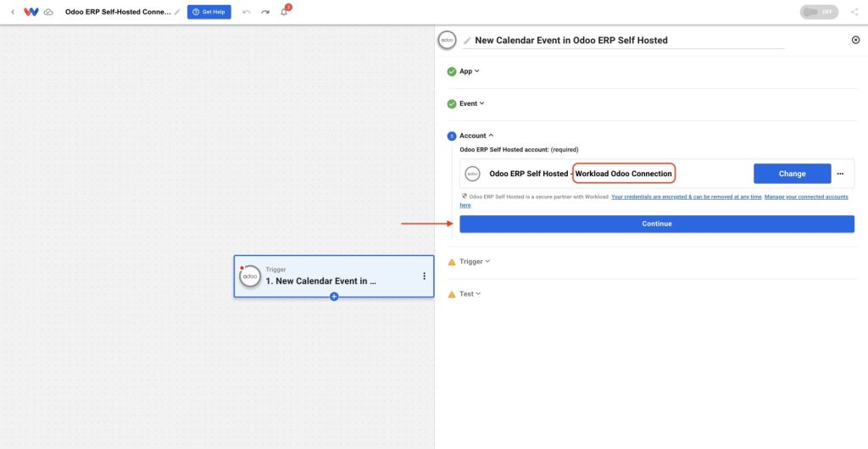Open the credentials are encrypted link
Screen dimensions: 868x449
click(687, 197)
